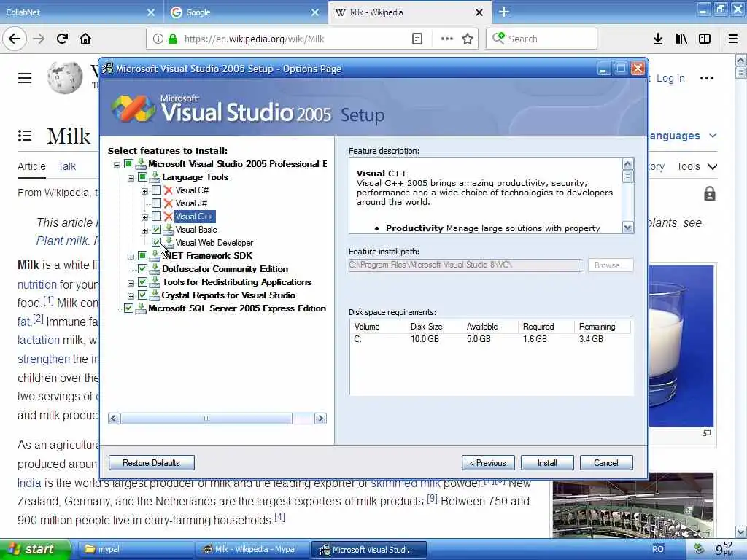Screen dimensions: 747x560
Task: Select Dotfuscator Community Edition tree label
Action: point(225,269)
